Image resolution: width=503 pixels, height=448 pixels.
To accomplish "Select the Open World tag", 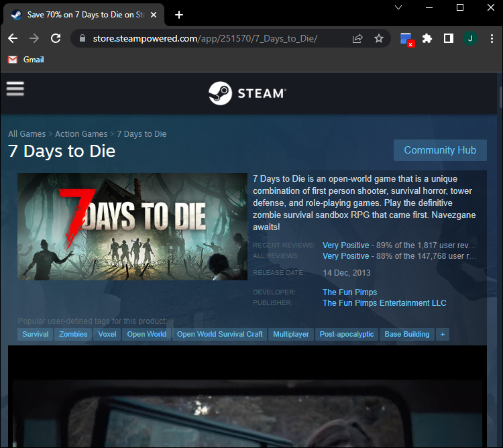I will 147,334.
